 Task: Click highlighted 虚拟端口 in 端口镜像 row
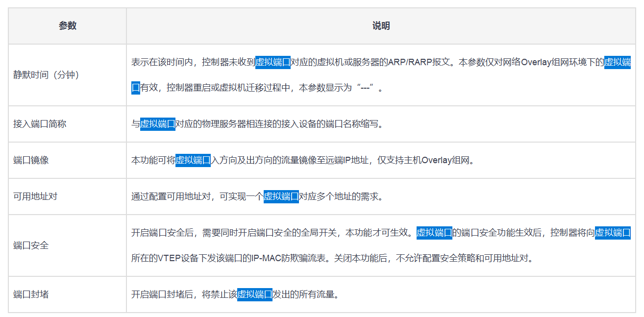tap(193, 160)
